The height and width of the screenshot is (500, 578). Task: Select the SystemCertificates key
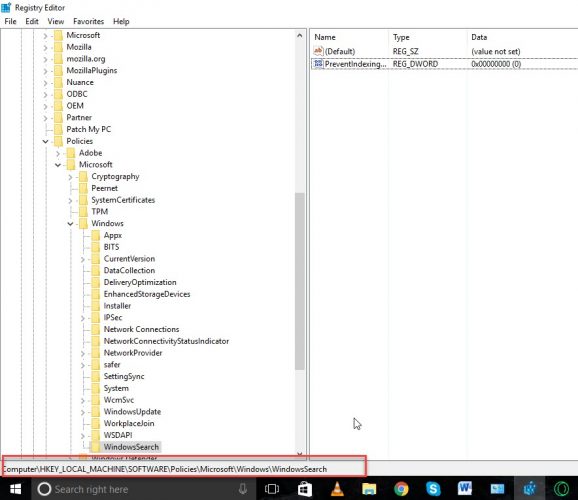pyautogui.click(x=123, y=200)
